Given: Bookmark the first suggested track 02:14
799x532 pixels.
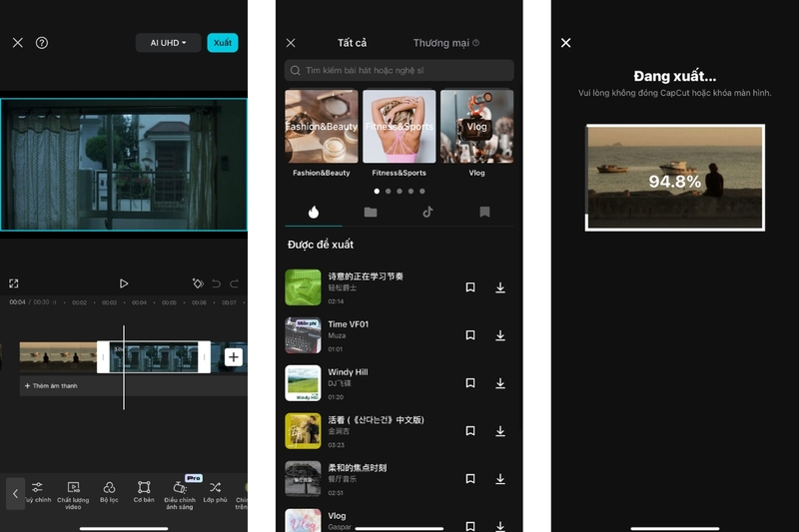Looking at the screenshot, I should pos(470,287).
